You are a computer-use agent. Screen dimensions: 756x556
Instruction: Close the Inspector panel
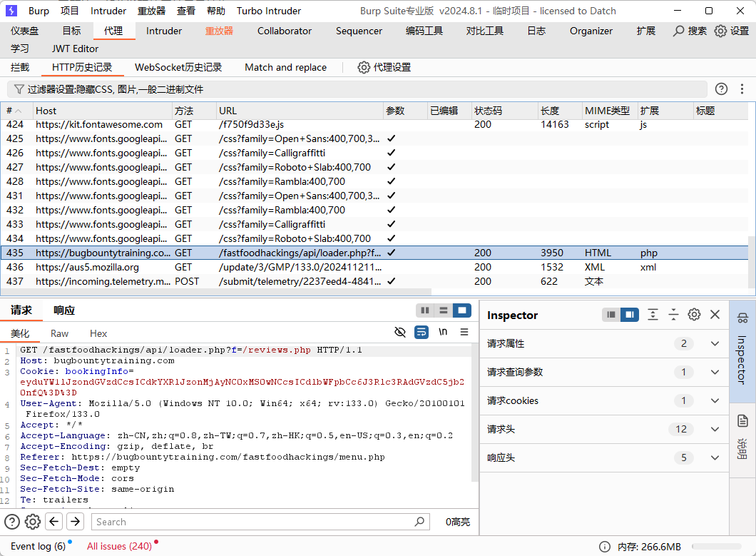pyautogui.click(x=715, y=315)
